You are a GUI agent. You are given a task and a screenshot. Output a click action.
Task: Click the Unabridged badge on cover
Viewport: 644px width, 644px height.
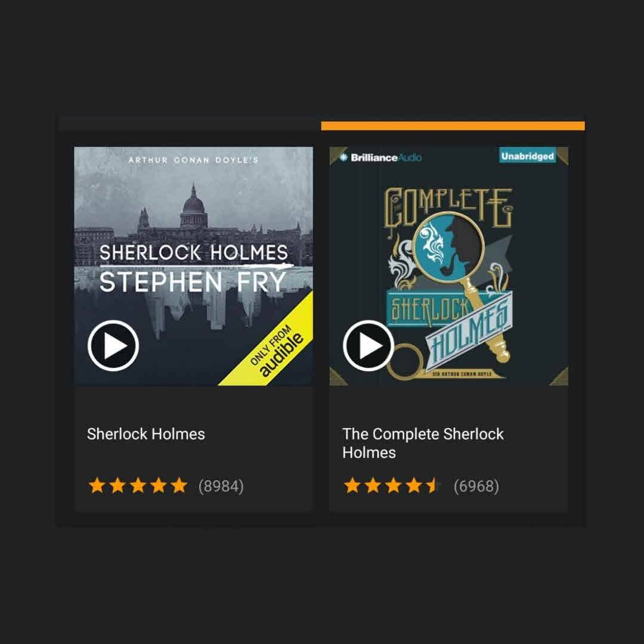[527, 156]
